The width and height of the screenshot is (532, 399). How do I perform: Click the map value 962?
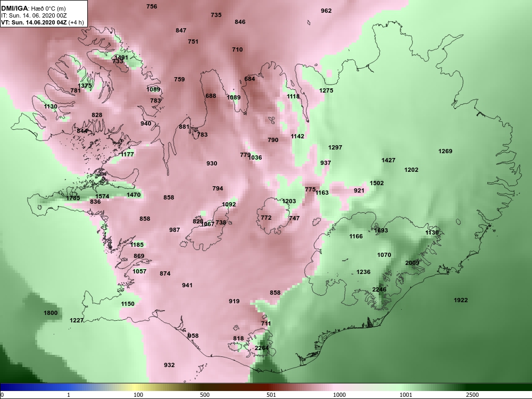point(326,11)
